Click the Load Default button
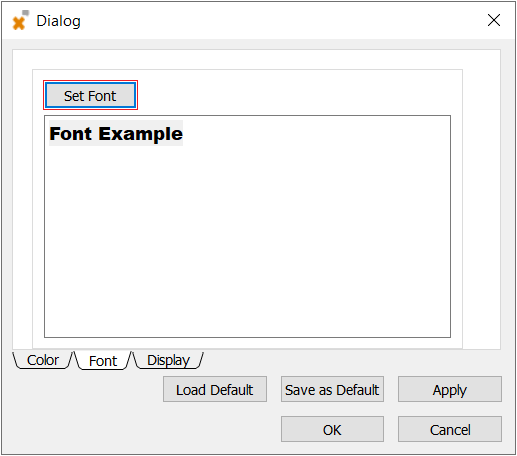517x456 pixels. click(x=215, y=389)
